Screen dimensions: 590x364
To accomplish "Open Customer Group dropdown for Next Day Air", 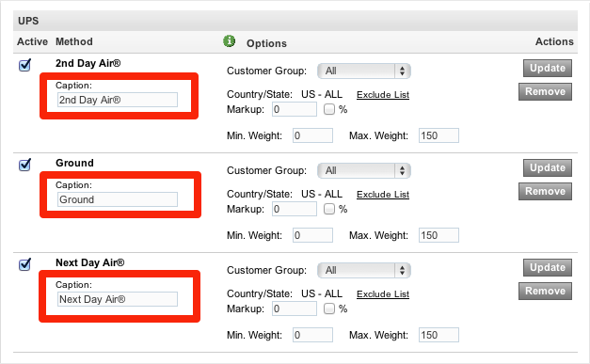I will point(364,270).
